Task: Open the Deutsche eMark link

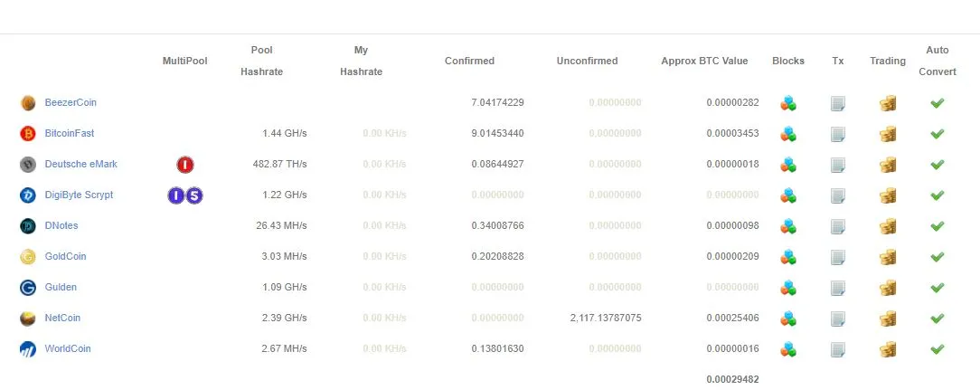Action: point(80,164)
